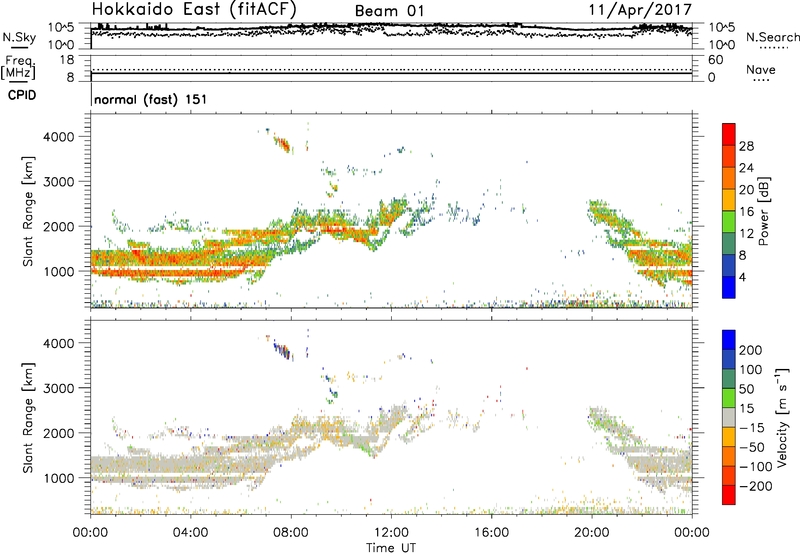800x554 pixels.
Task: Click the '60' Nave axis tick
Action: tap(715, 60)
